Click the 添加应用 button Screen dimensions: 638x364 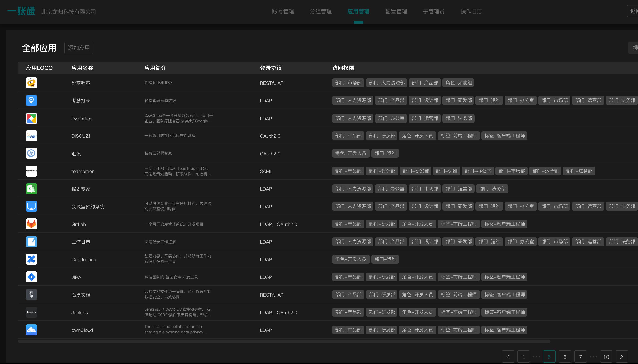(x=79, y=48)
